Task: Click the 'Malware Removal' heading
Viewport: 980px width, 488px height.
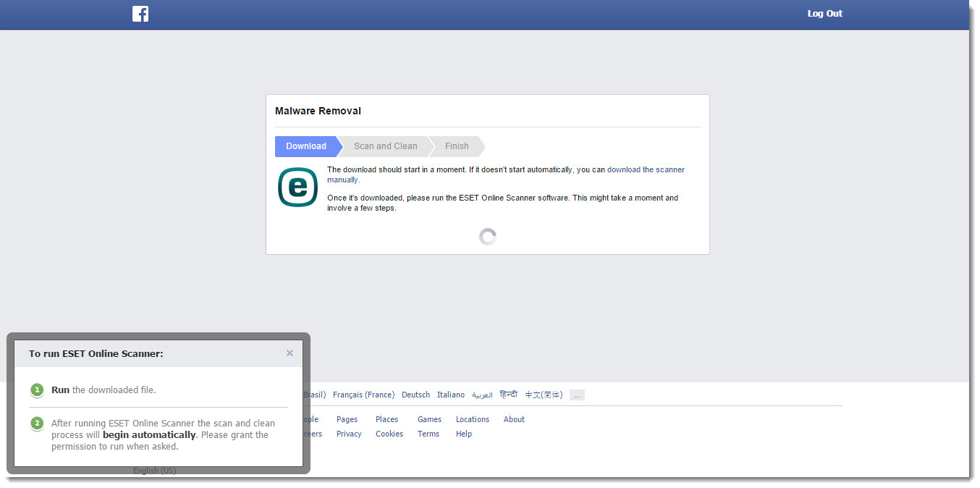Action: pyautogui.click(x=318, y=112)
